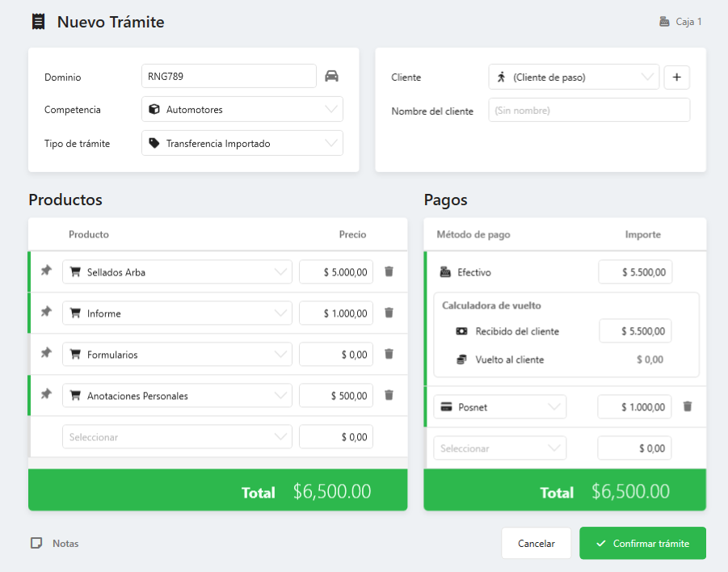728x572 pixels.
Task: Click the Caja 1 label
Action: [x=688, y=22]
